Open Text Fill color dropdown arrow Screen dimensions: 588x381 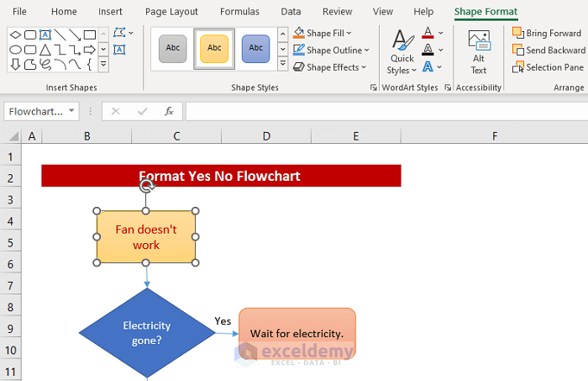441,33
